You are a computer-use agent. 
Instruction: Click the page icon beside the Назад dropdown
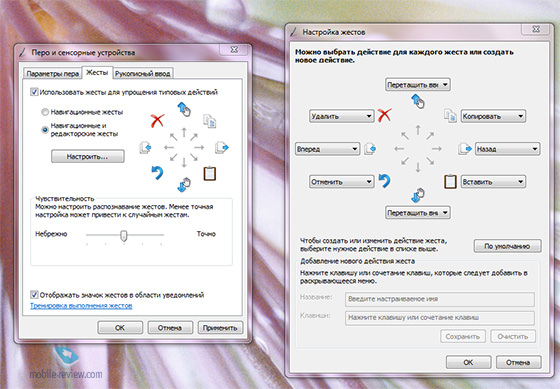(x=465, y=149)
